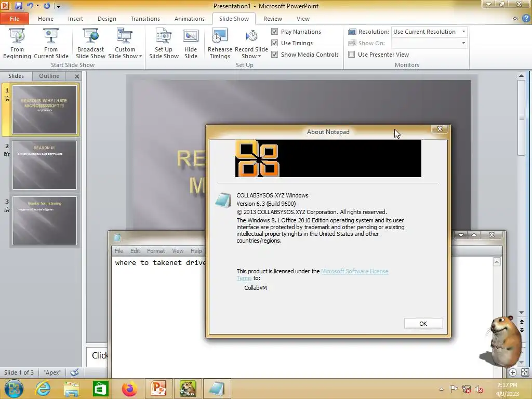Switch to the Transitions ribbon tab
Viewport: 532px width, 399px height.
click(x=145, y=19)
